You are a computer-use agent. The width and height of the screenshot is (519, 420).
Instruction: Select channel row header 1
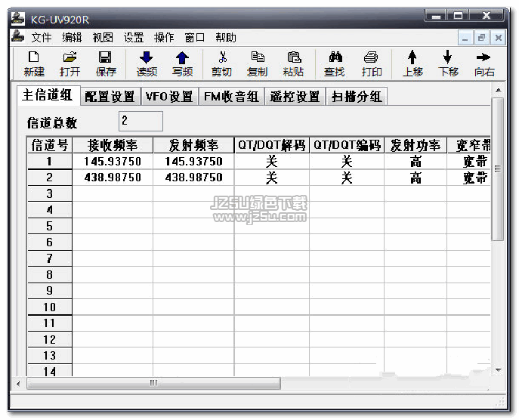pos(50,162)
